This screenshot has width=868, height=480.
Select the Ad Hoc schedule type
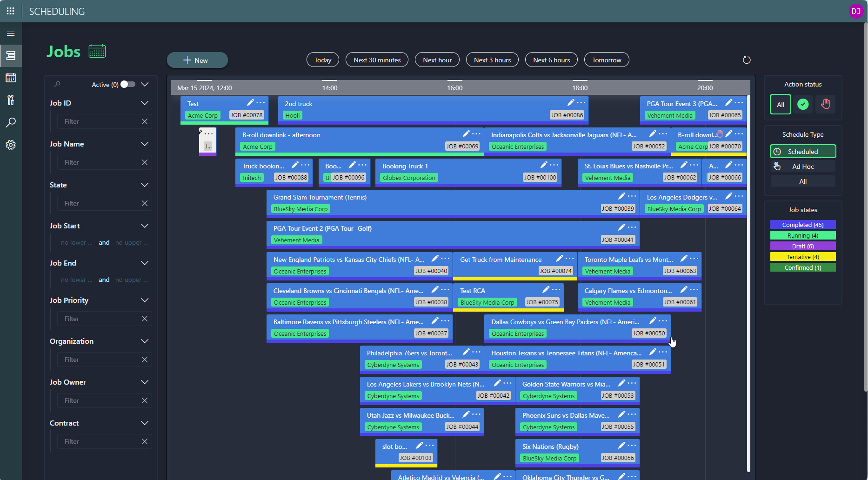[803, 167]
